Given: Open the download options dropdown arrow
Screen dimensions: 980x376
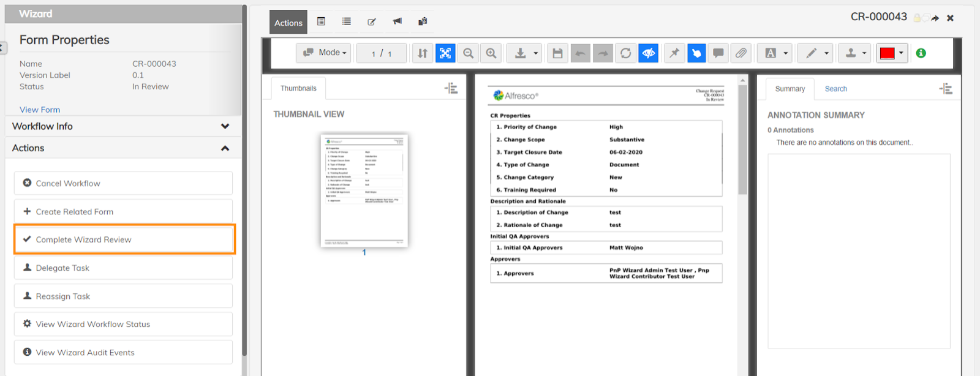Looking at the screenshot, I should point(535,53).
